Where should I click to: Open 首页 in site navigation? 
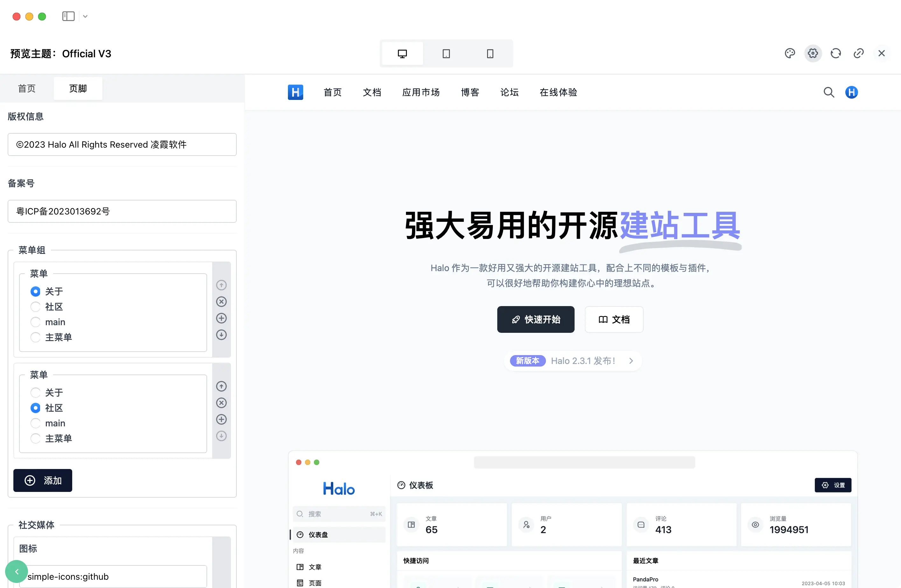[x=333, y=92]
